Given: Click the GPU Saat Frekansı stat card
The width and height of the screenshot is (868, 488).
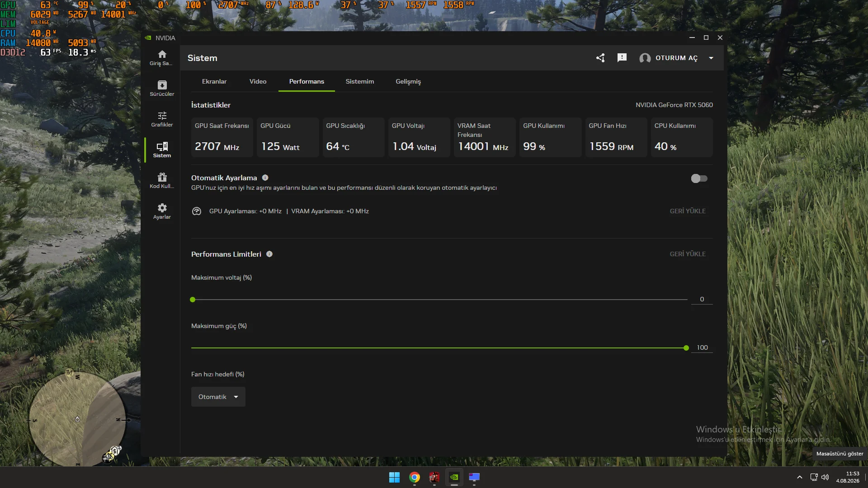Looking at the screenshot, I should [222, 137].
